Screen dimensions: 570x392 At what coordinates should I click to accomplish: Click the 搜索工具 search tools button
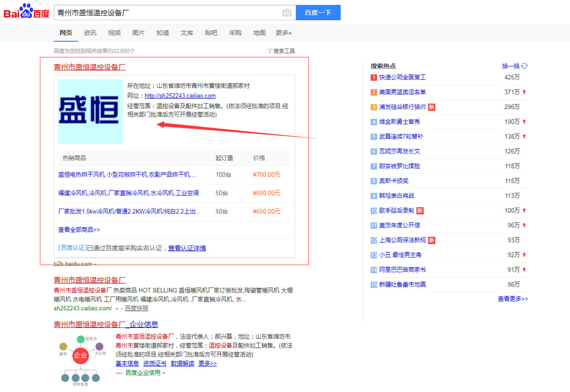tap(281, 51)
